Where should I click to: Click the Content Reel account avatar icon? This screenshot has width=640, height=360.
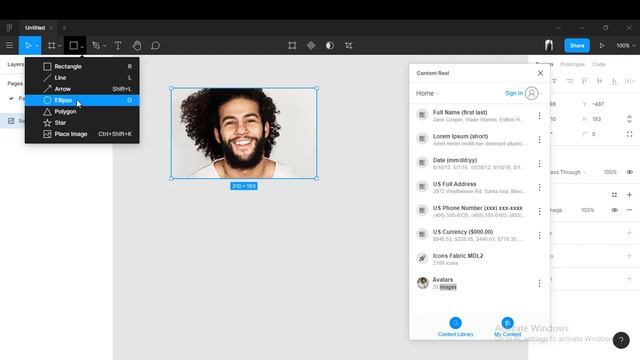pyautogui.click(x=531, y=93)
